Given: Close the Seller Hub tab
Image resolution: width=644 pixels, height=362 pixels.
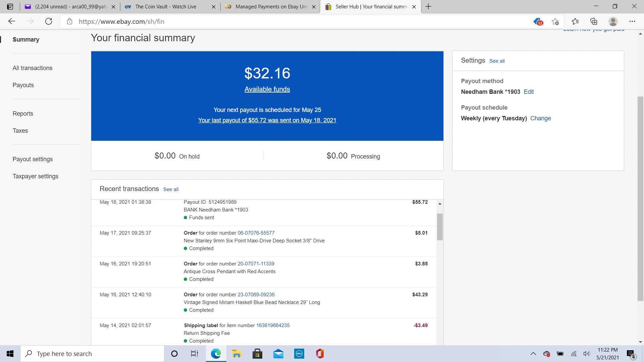Looking at the screenshot, I should [414, 7].
